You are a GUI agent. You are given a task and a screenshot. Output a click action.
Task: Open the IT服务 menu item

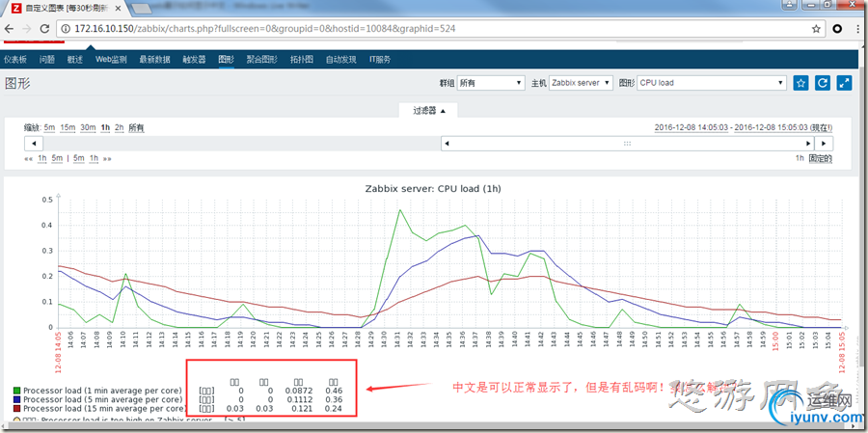(x=380, y=60)
